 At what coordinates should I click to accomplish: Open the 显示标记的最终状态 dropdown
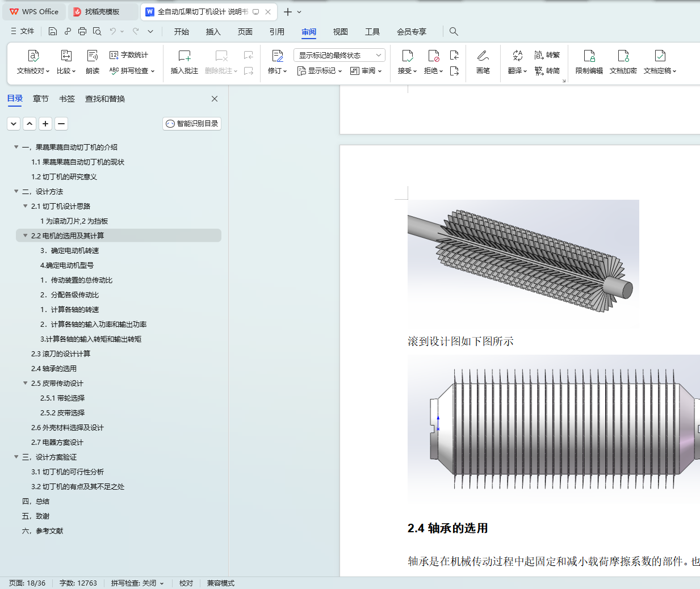339,55
